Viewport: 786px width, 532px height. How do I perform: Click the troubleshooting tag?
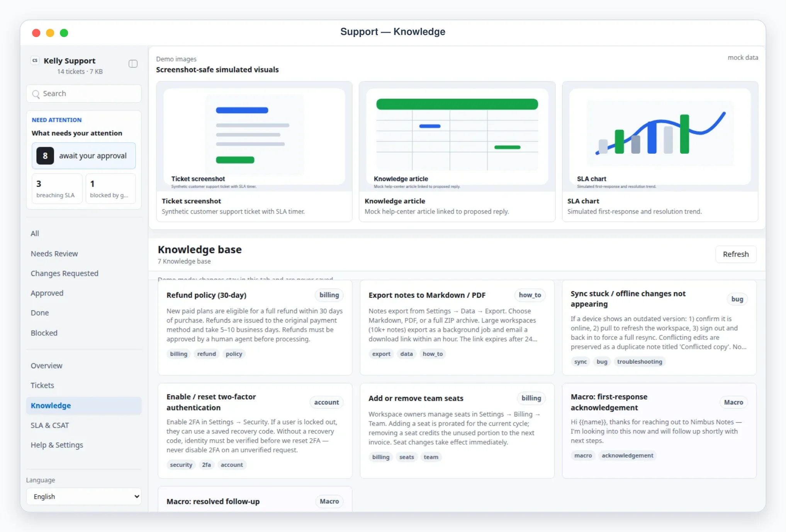click(x=639, y=362)
